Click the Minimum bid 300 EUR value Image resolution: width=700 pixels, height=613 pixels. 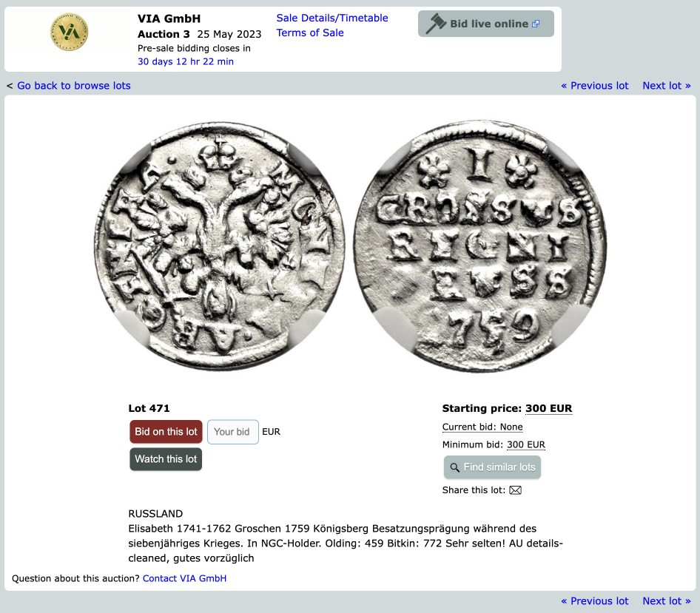(x=526, y=445)
